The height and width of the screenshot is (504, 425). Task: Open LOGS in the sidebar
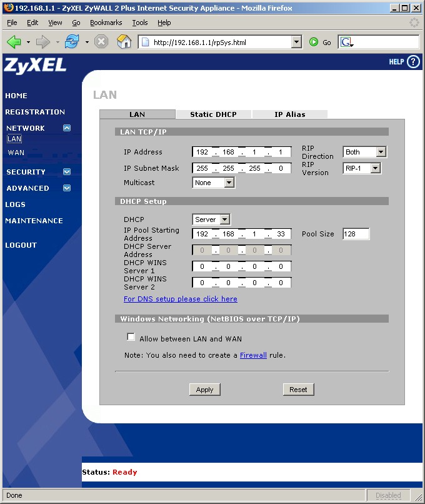tap(15, 204)
